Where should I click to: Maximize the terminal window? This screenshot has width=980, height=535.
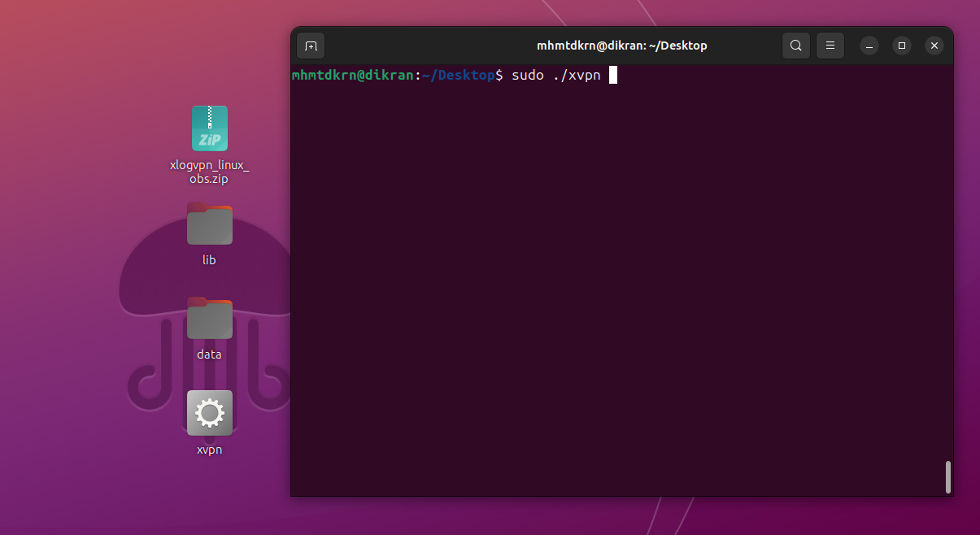901,46
